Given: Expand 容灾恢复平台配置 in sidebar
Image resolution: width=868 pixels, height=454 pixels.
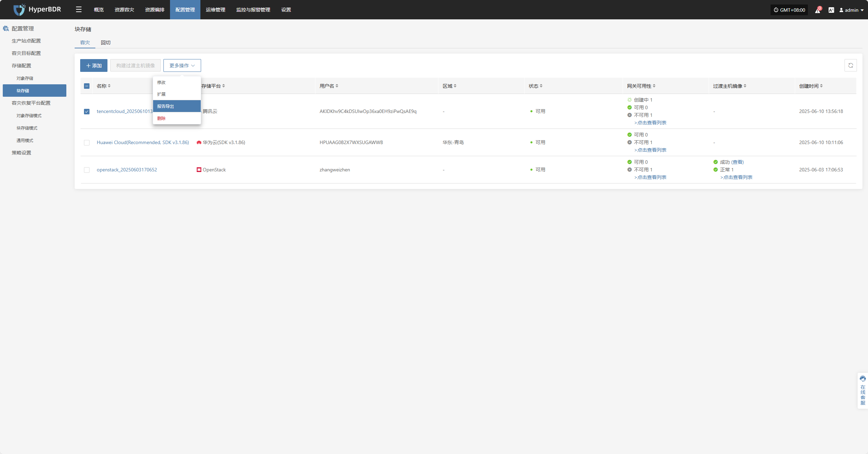Looking at the screenshot, I should point(31,103).
